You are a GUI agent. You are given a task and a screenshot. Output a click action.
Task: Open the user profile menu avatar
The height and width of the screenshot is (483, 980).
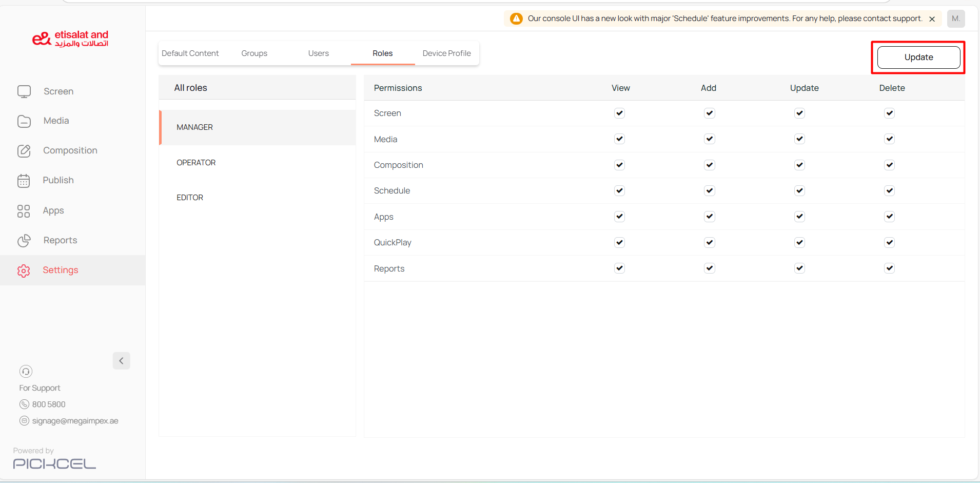(x=955, y=19)
